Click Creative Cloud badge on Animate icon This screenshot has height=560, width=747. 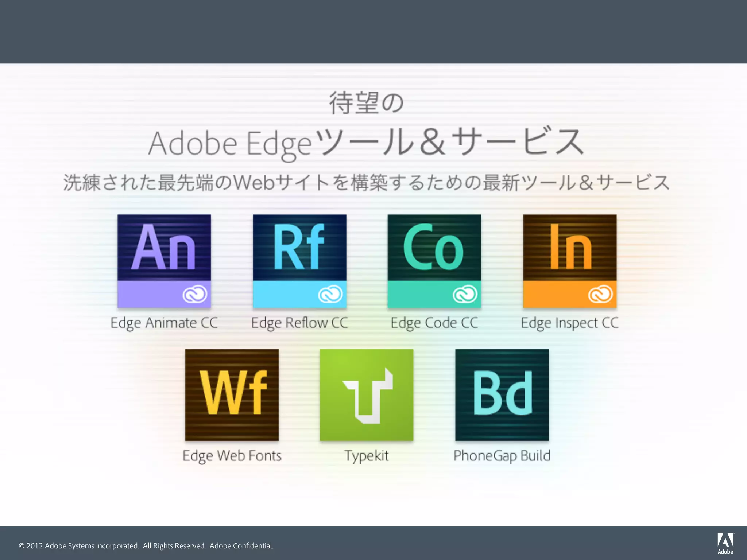pos(195,294)
